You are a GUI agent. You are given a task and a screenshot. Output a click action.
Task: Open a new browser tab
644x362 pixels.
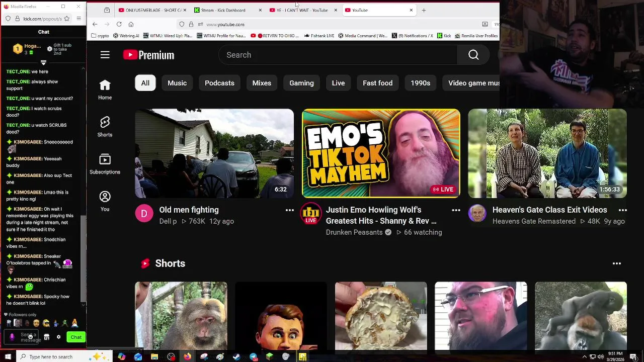coord(424,10)
